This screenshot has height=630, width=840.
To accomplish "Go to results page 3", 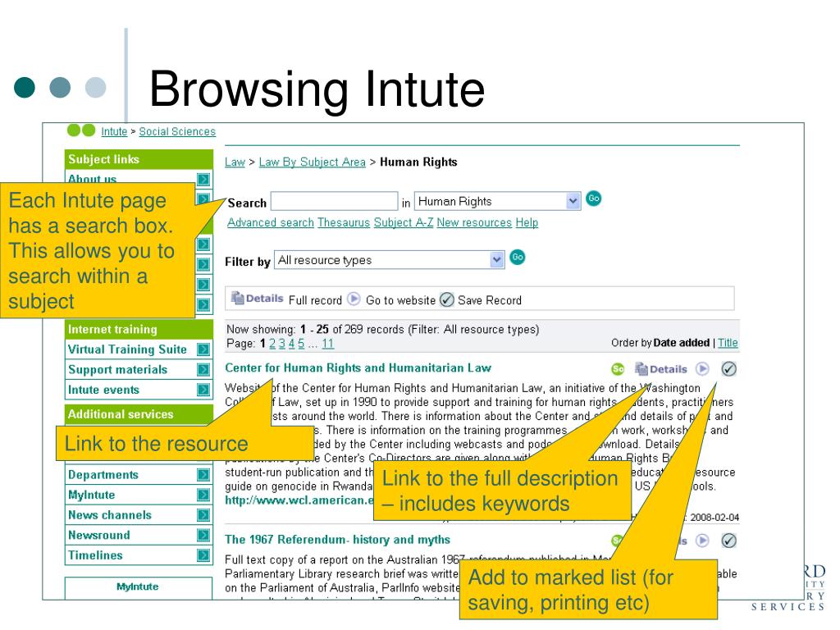I will point(282,344).
